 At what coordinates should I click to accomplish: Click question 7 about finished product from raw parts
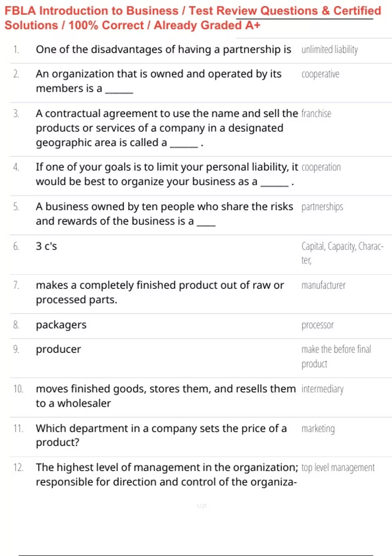pyautogui.click(x=160, y=292)
